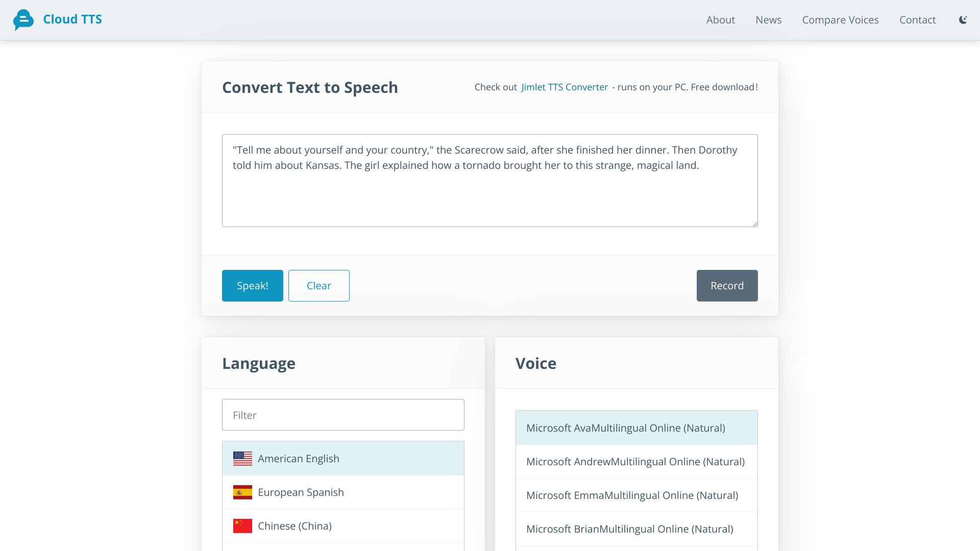Select Chinese (China) language

coord(343,526)
